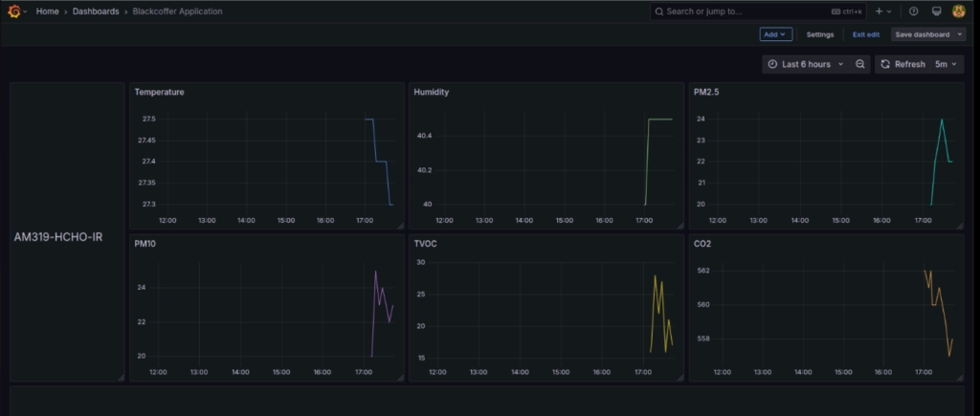Click the Refresh dashboard button
980x416 pixels.
(x=902, y=64)
